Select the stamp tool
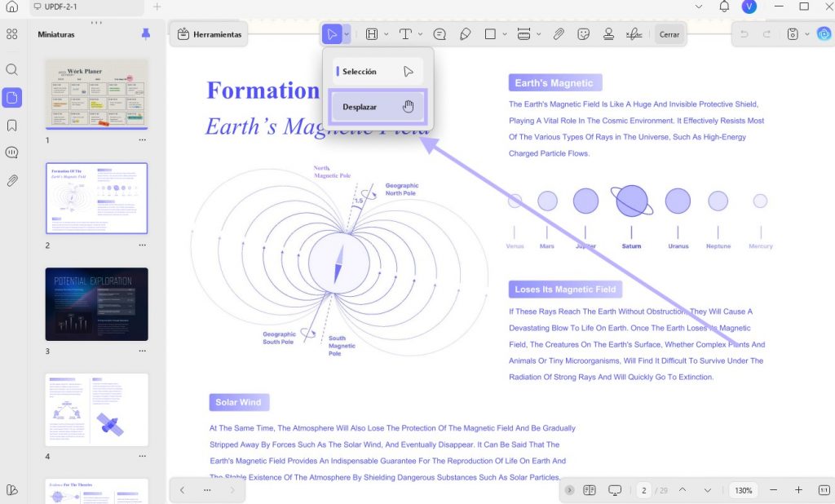Screen dimensions: 835x504 pos(608,34)
